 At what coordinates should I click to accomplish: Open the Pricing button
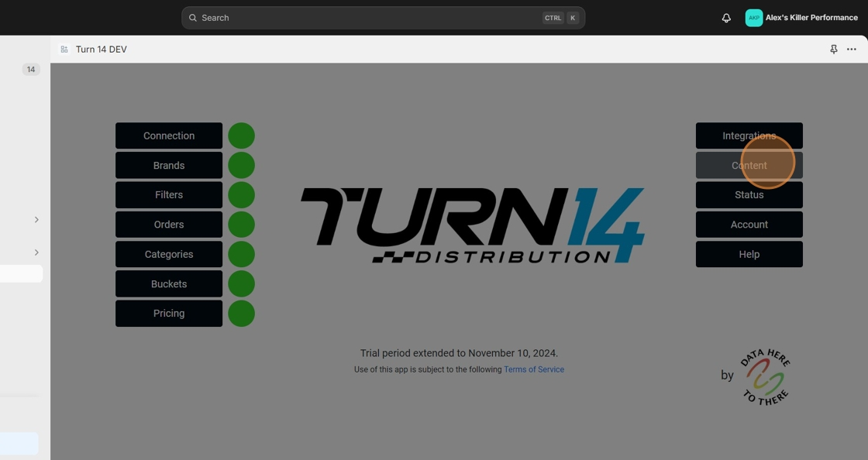pyautogui.click(x=169, y=314)
